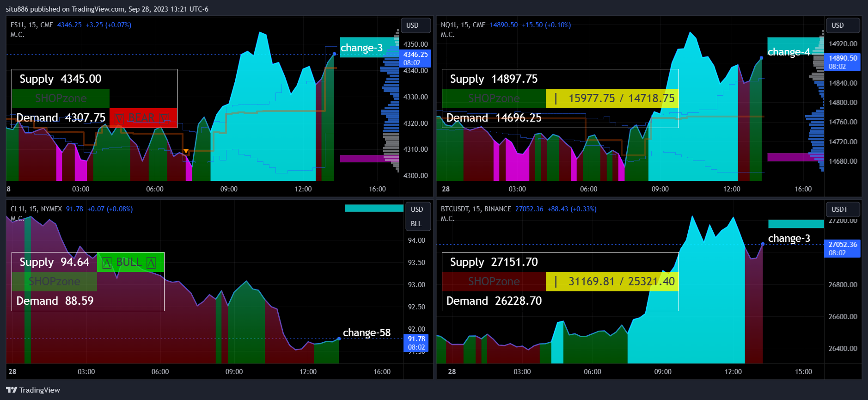Click the 4346.25 current price tag

point(415,58)
